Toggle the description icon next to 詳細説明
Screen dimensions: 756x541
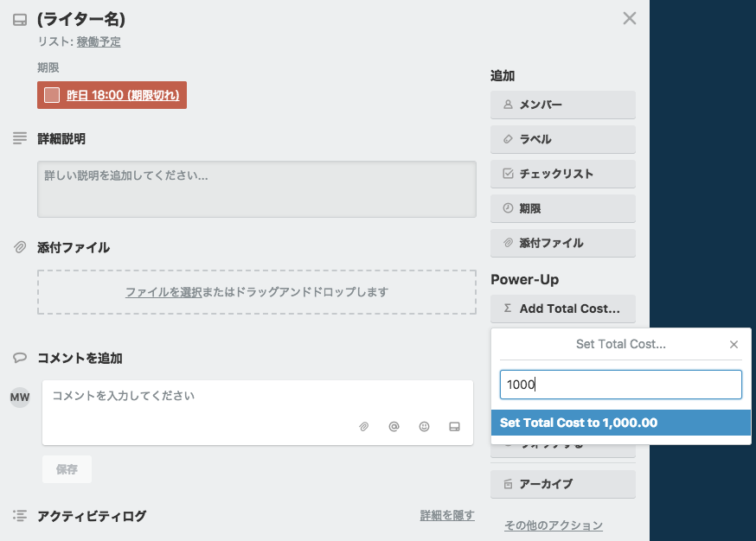(19, 137)
